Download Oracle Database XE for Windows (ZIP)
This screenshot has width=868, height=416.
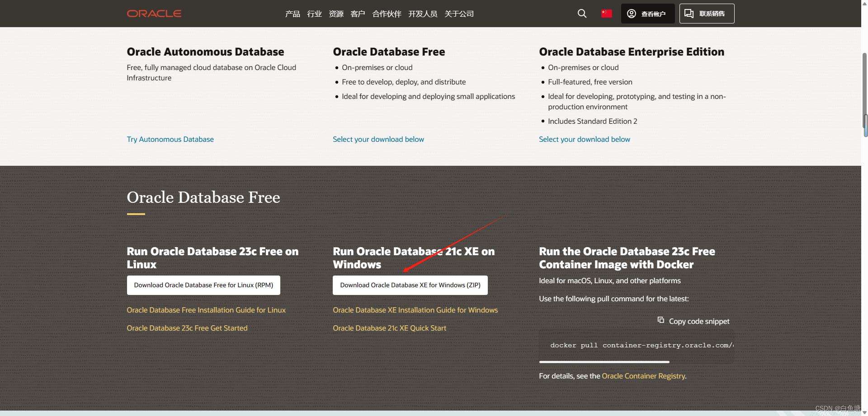(410, 285)
